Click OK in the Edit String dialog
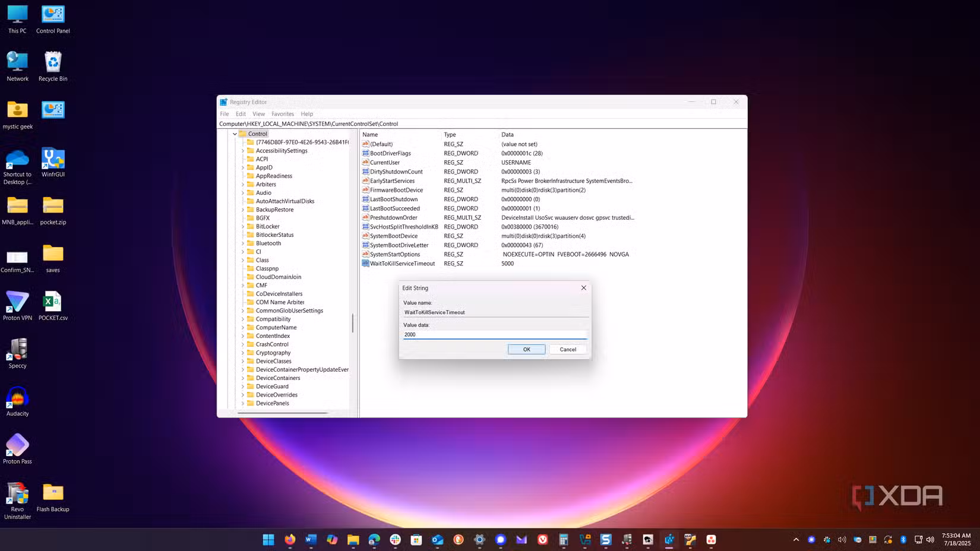980x551 pixels. tap(526, 349)
